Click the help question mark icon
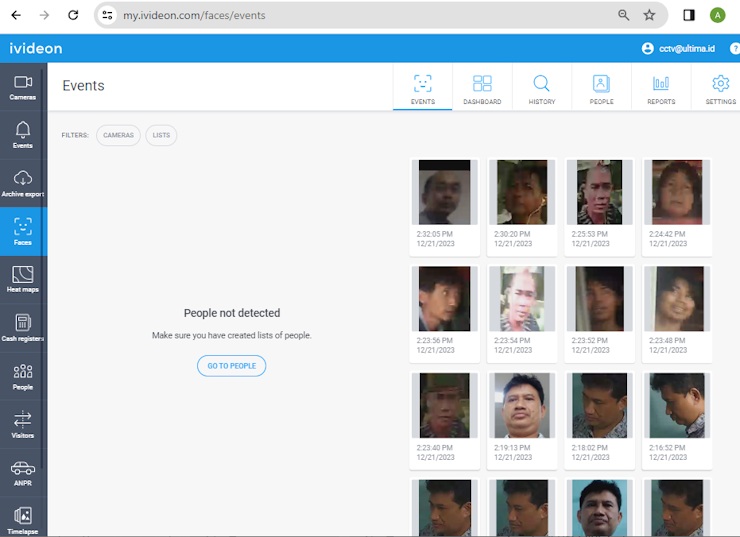Screen dimensions: 740x537 (x=735, y=49)
